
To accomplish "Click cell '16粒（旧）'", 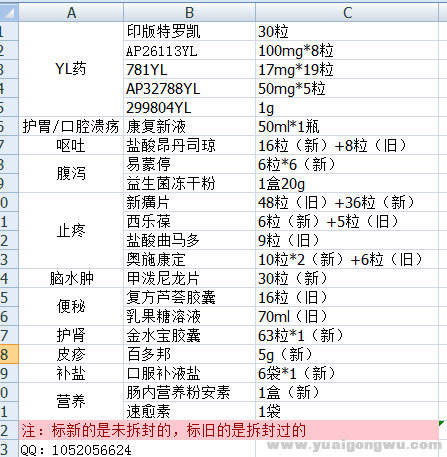I will [x=347, y=297].
